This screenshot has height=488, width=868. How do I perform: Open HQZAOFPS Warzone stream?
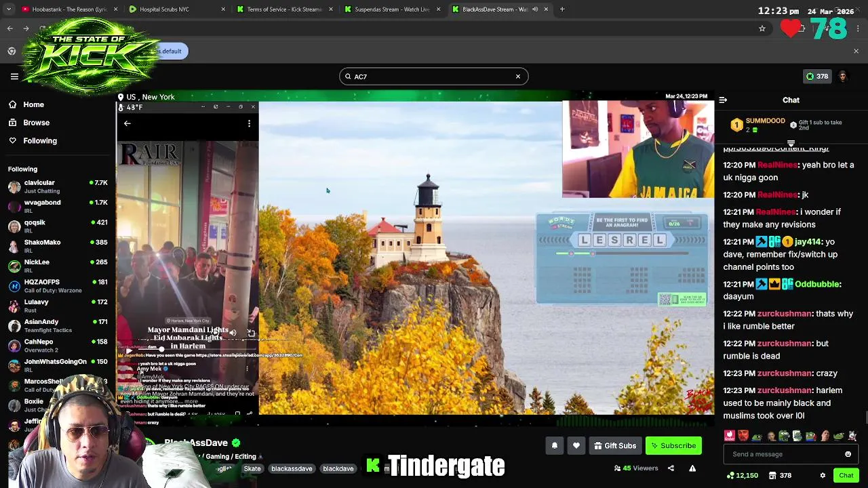coord(58,285)
